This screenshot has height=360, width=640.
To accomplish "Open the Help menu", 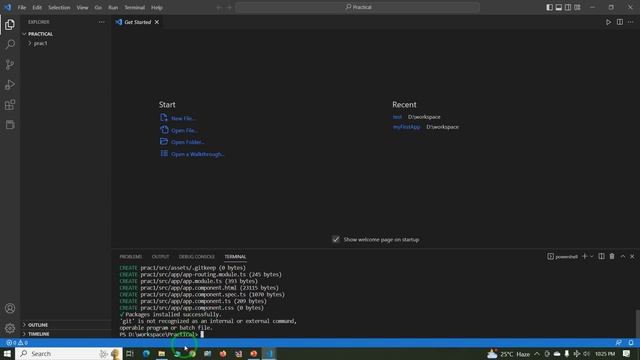I will pyautogui.click(x=157, y=7).
